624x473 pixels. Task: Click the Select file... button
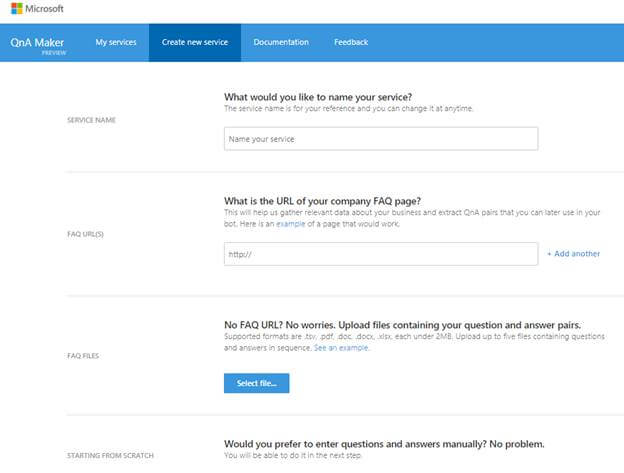coord(257,383)
